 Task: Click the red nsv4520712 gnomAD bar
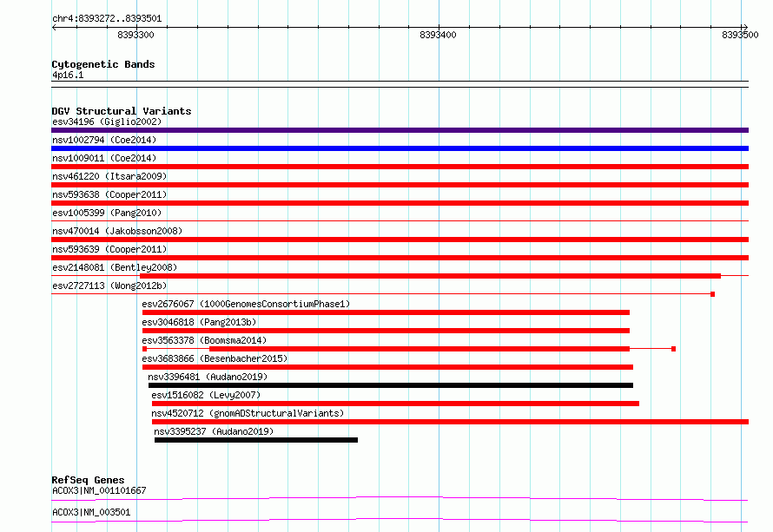click(450, 422)
